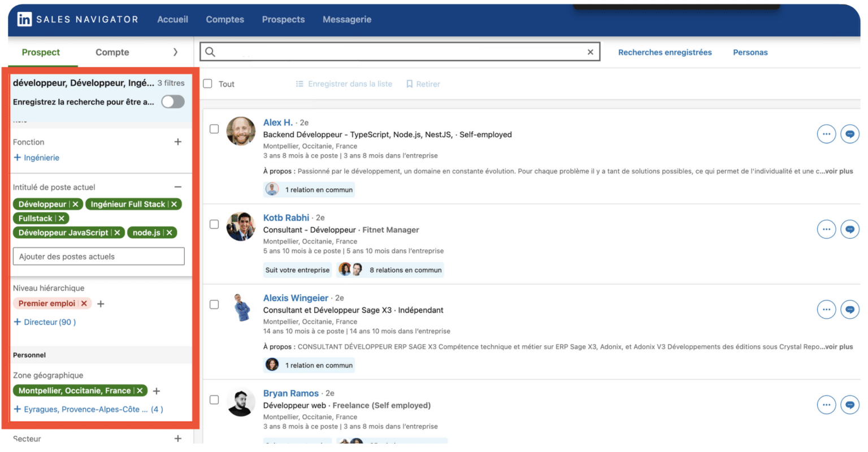This screenshot has width=868, height=452.
Task: Click the bookmark Retirer icon
Action: [x=410, y=84]
